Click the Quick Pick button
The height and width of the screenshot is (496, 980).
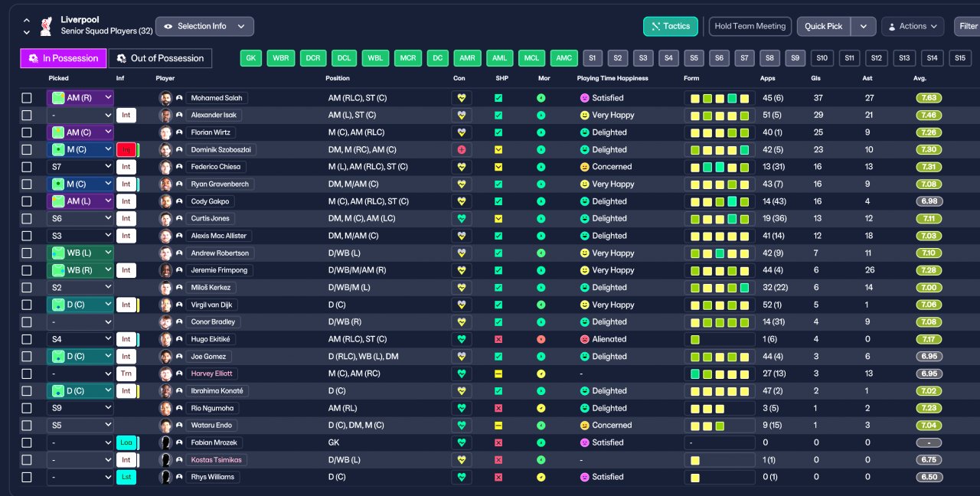(824, 26)
